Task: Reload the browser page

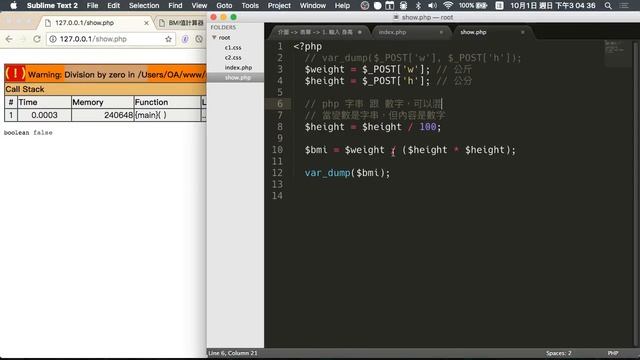Action: point(37,39)
